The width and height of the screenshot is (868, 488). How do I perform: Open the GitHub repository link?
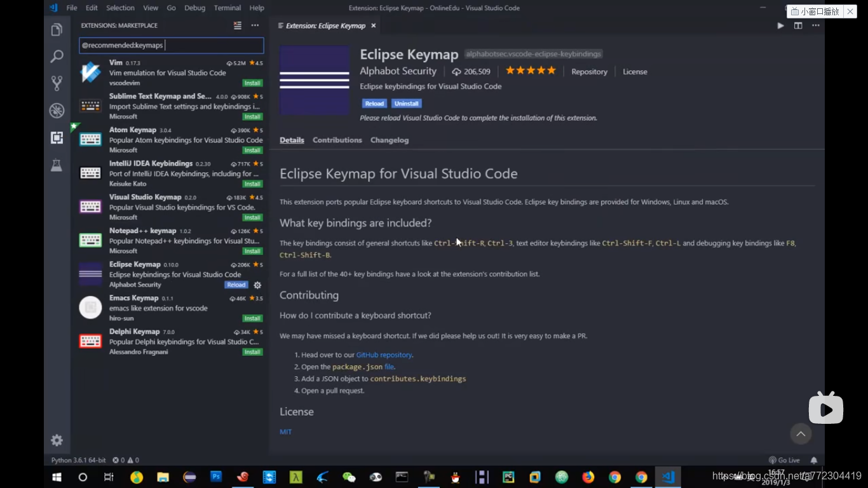click(384, 355)
